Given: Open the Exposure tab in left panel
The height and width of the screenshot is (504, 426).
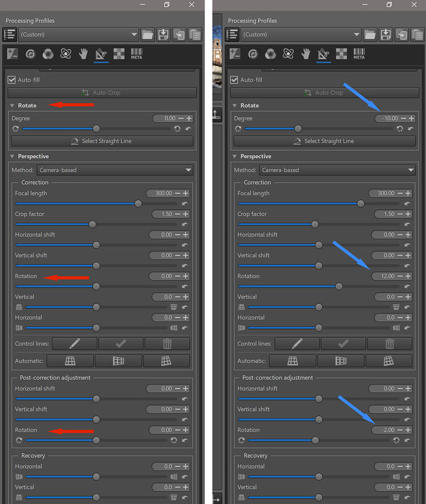Looking at the screenshot, I should [12, 54].
